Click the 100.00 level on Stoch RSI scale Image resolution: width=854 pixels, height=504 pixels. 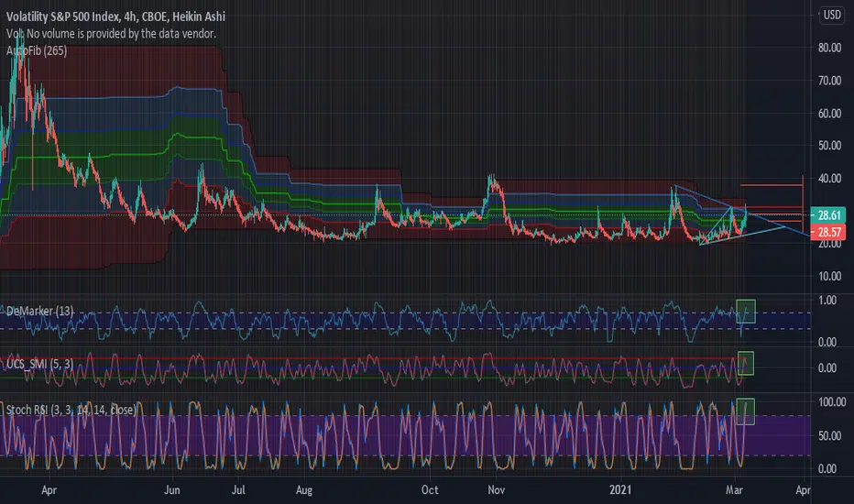pyautogui.click(x=832, y=402)
